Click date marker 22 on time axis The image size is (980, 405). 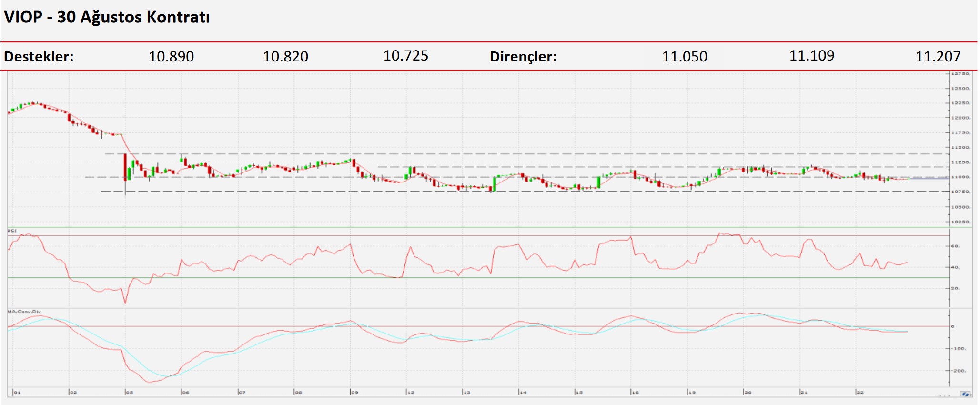click(x=860, y=393)
